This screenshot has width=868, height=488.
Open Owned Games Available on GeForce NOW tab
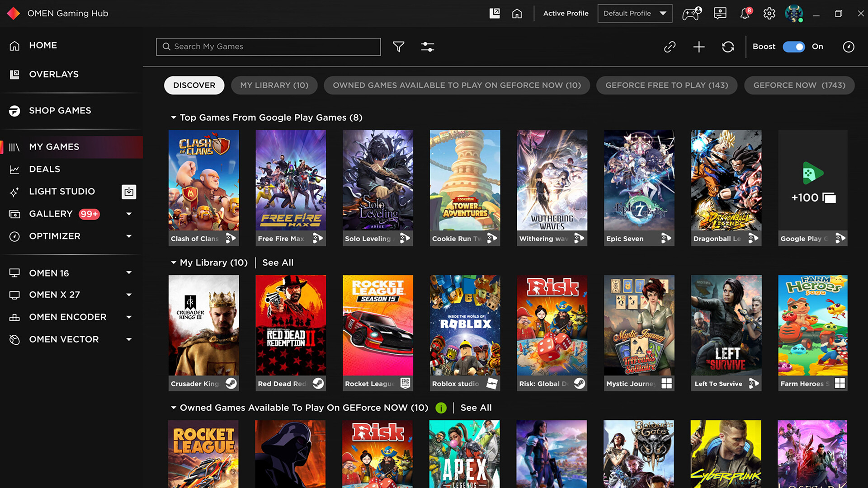pos(457,85)
